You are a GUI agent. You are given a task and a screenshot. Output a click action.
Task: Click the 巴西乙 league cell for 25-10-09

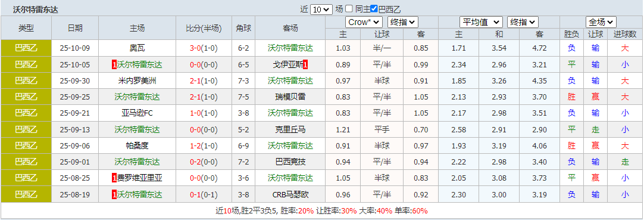26,48
